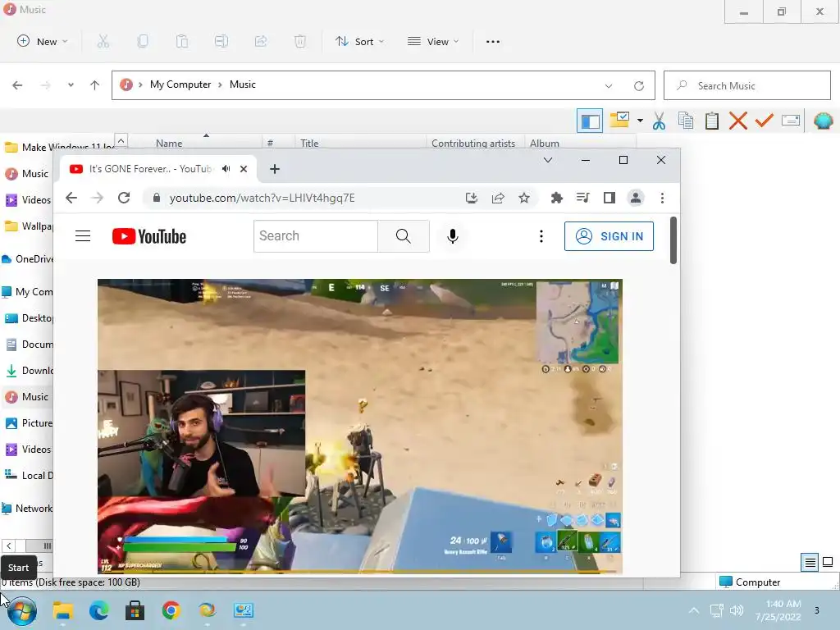
Task: Open Microsoft Edge from the taskbar
Action: (99, 610)
